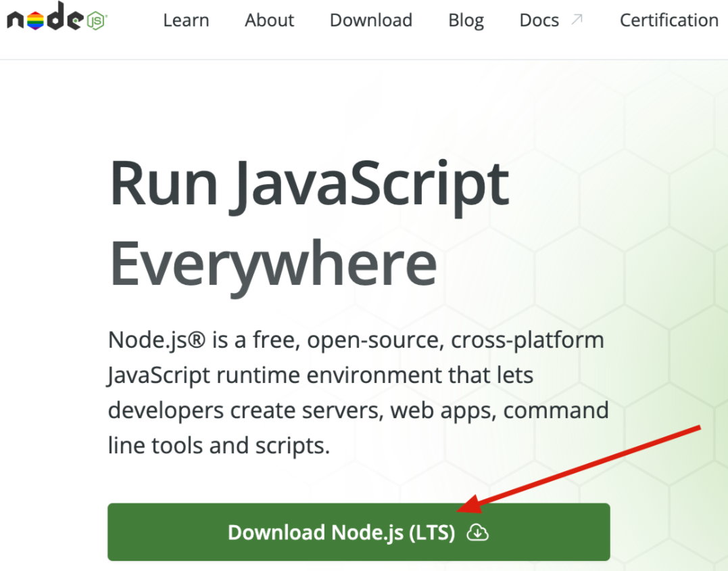Open the Download nav item
728x571 pixels.
click(371, 20)
